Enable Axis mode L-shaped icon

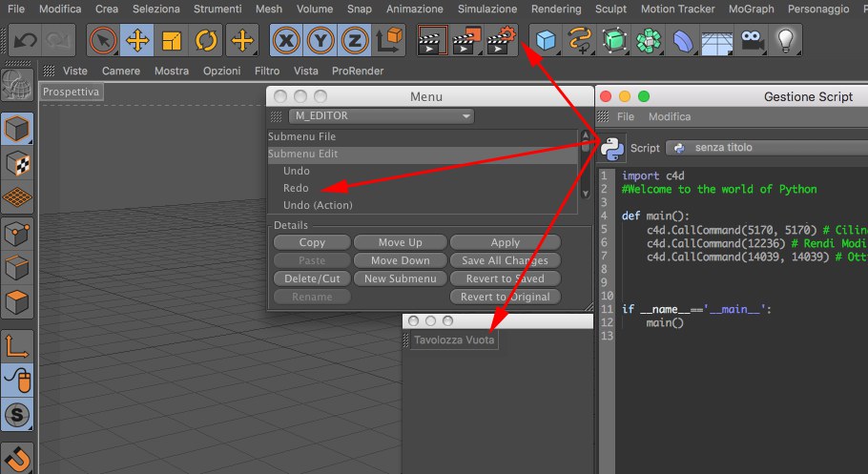tap(17, 346)
